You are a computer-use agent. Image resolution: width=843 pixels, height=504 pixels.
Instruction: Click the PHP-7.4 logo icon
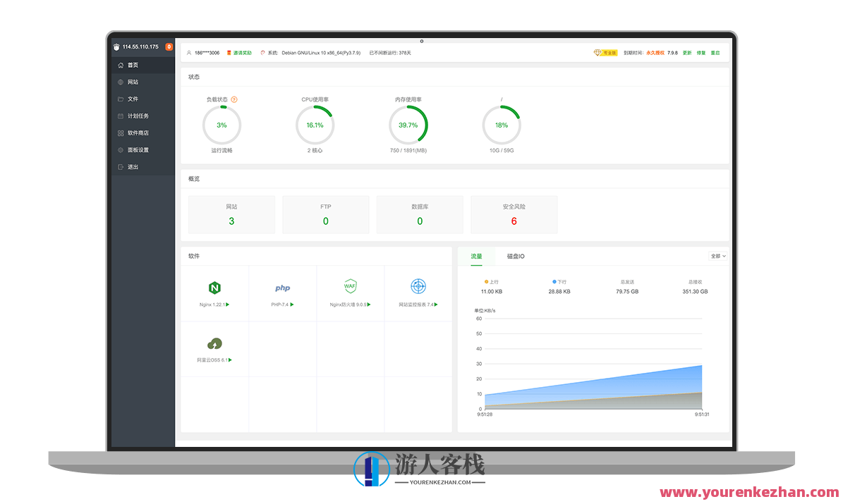pyautogui.click(x=282, y=288)
